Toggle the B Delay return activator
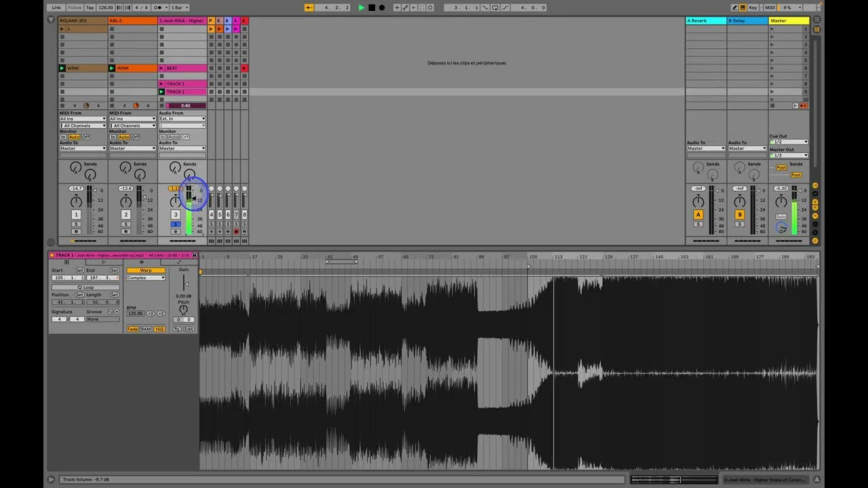The height and width of the screenshot is (488, 868). coord(740,214)
